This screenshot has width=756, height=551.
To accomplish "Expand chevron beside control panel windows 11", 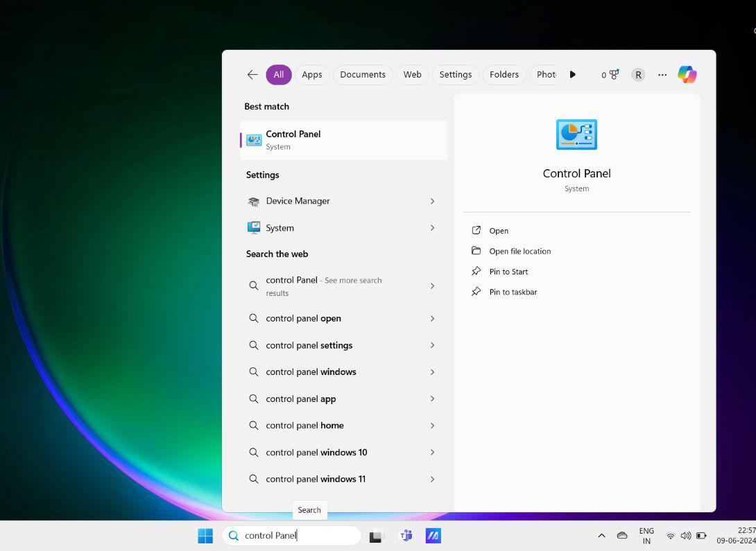I will pyautogui.click(x=433, y=479).
